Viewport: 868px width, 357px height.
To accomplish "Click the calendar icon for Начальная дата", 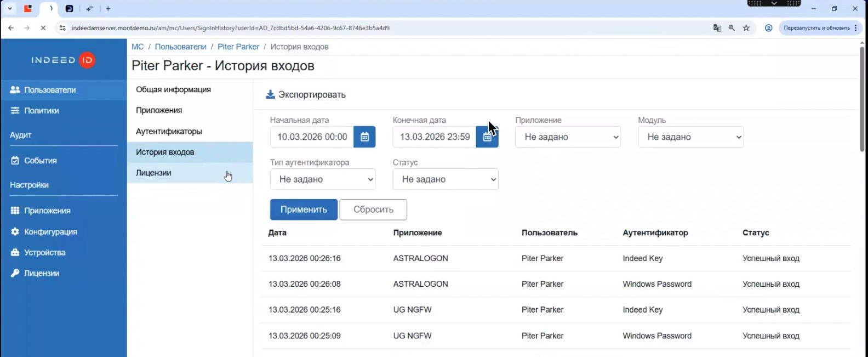I will coord(364,137).
